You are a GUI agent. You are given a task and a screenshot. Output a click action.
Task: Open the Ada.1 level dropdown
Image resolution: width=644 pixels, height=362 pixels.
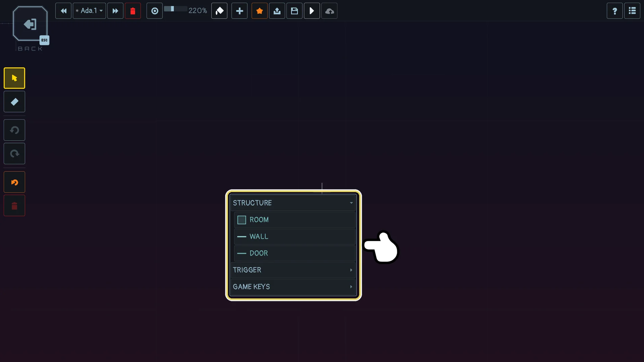point(90,11)
